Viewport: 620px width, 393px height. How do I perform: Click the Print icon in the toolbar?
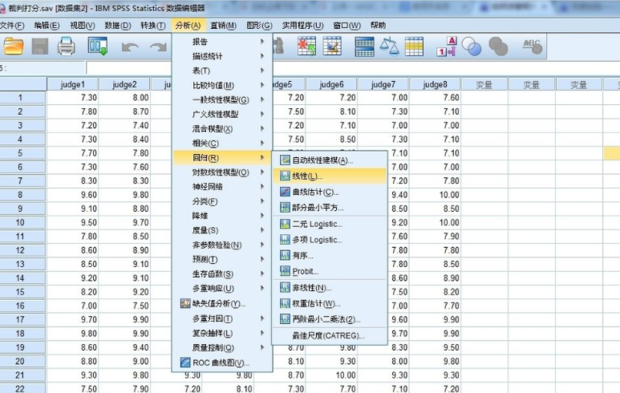point(66,47)
